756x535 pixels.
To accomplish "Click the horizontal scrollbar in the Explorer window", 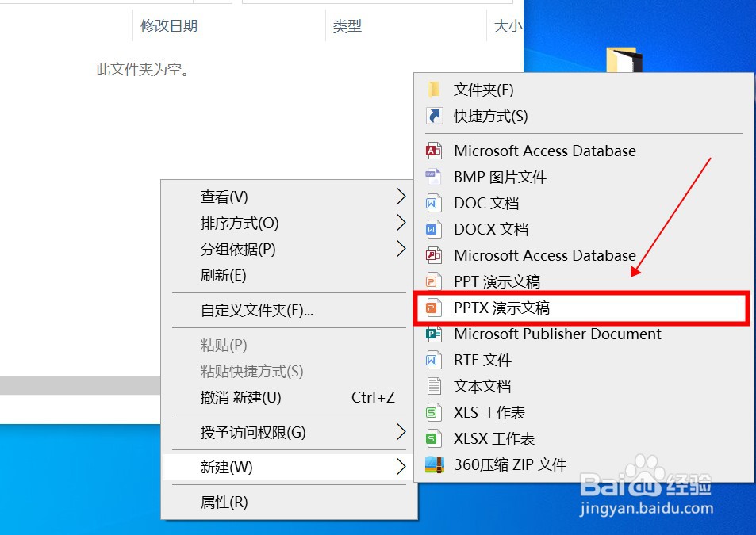I will tap(80, 385).
